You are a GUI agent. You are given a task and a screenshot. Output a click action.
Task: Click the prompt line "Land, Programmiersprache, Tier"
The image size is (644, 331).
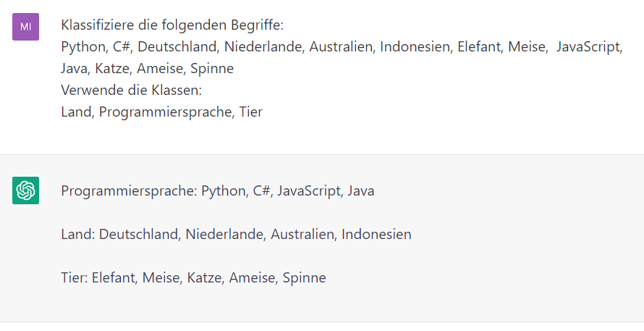click(161, 112)
